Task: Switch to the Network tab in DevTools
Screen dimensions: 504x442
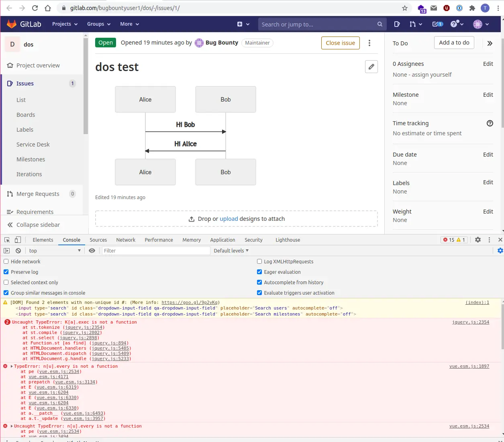Action: [126, 240]
